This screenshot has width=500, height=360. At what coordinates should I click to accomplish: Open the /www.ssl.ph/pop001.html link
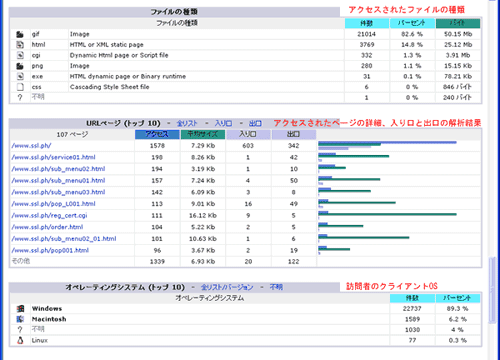(50, 250)
